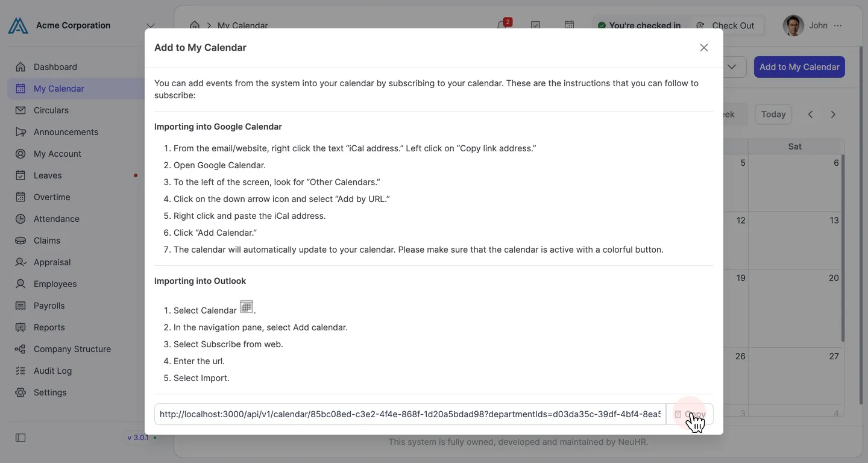Copy the calendar URL
868x463 pixels.
[690, 414]
